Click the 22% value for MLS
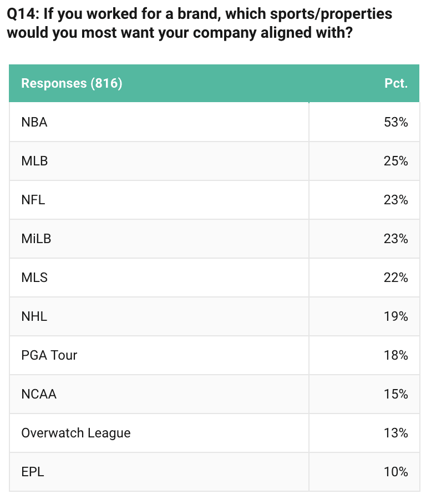The height and width of the screenshot is (504, 426). 396,278
